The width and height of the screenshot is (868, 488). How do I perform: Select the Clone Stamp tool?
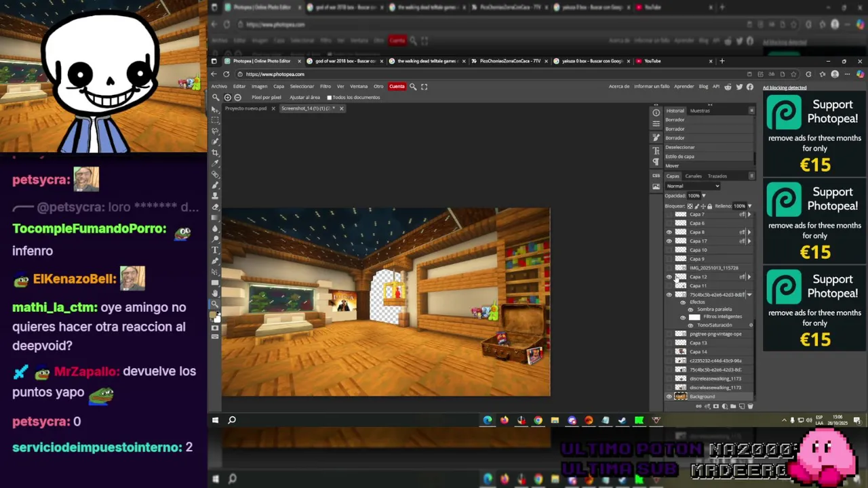pos(215,196)
